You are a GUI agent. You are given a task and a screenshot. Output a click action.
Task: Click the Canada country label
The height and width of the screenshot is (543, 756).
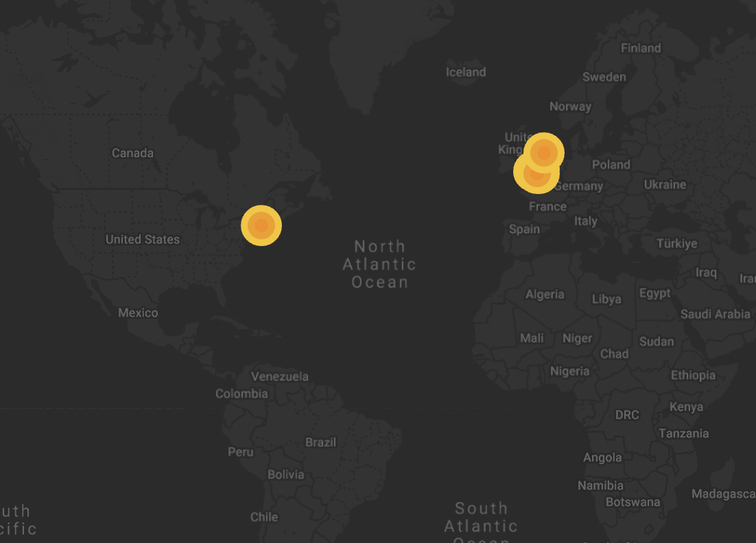[x=132, y=153]
